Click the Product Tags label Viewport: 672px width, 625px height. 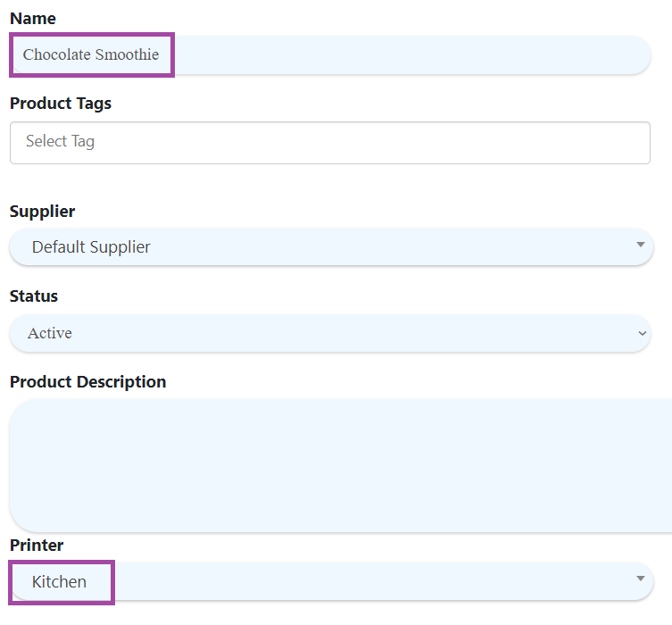[x=61, y=104]
